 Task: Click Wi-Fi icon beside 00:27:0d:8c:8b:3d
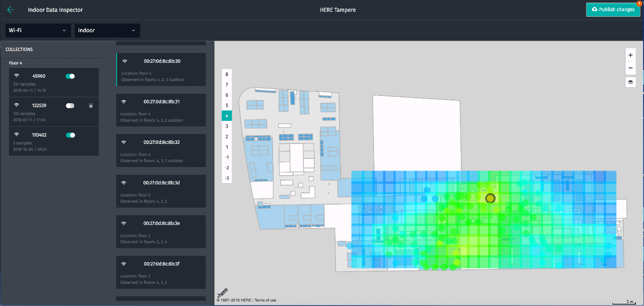click(x=124, y=183)
